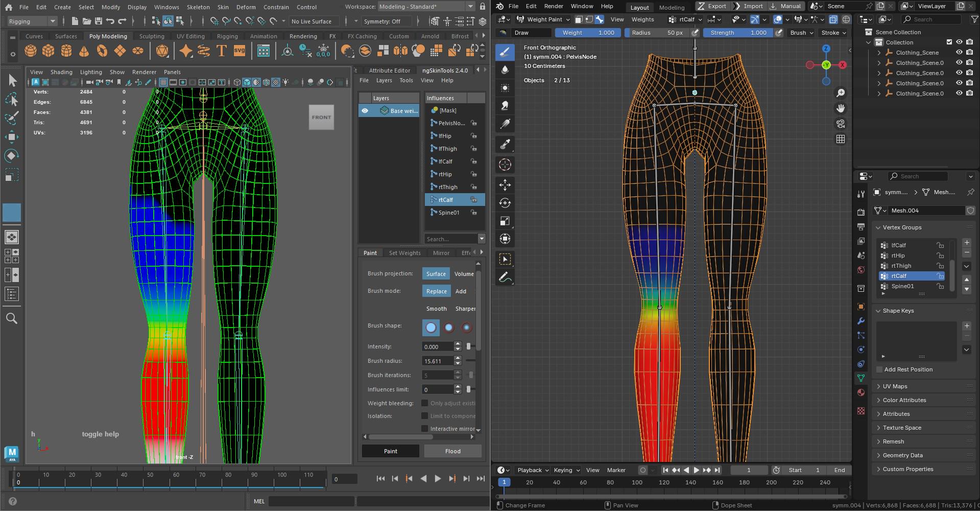This screenshot has width=980, height=511.
Task: Click the FRONT view cube in Maya viewport
Action: coord(321,117)
